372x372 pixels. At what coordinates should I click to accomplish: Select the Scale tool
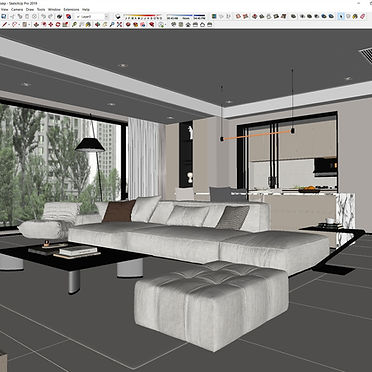[x=65, y=24]
